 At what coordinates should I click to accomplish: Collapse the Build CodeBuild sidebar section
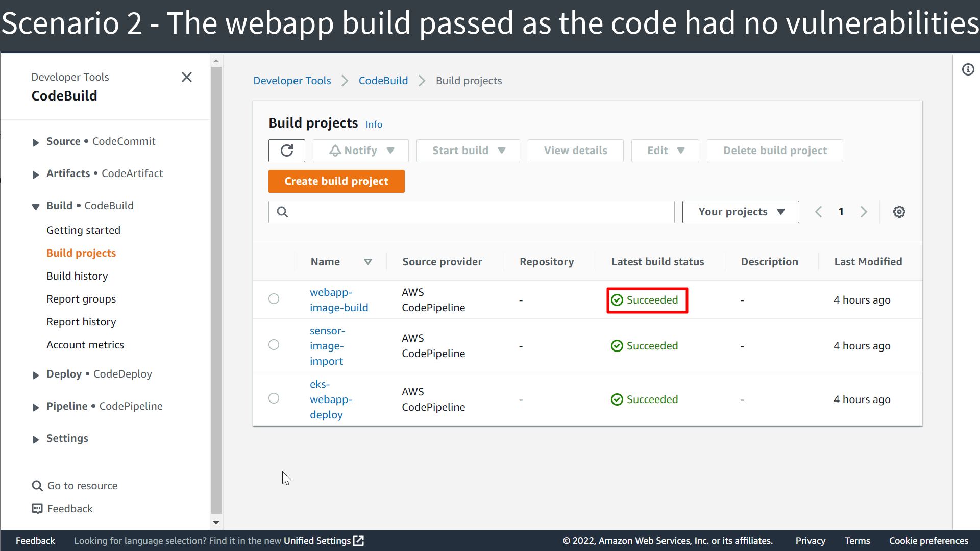point(35,207)
